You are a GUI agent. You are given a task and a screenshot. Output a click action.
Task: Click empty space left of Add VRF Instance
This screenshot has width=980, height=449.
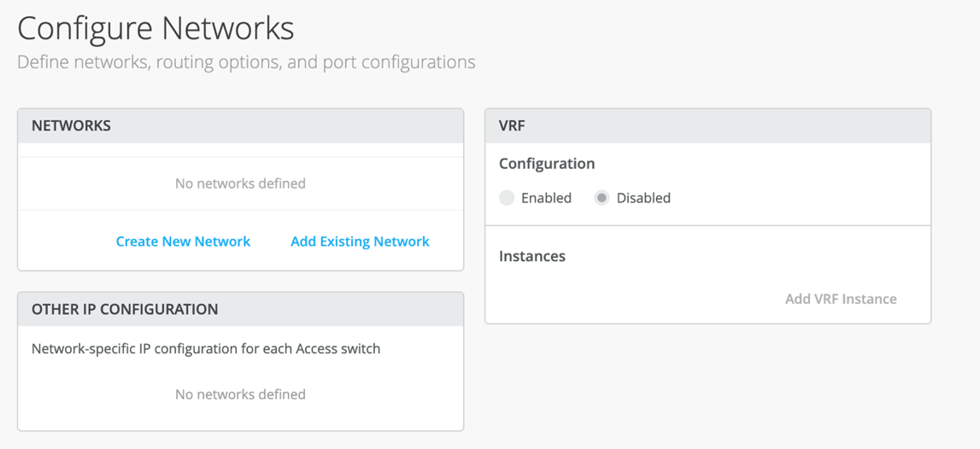[632, 299]
